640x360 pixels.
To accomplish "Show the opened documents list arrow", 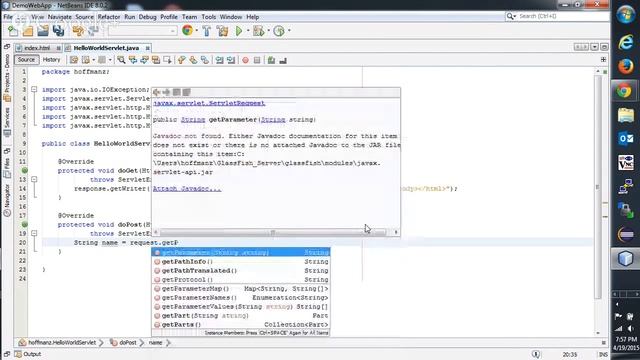I will [x=594, y=47].
